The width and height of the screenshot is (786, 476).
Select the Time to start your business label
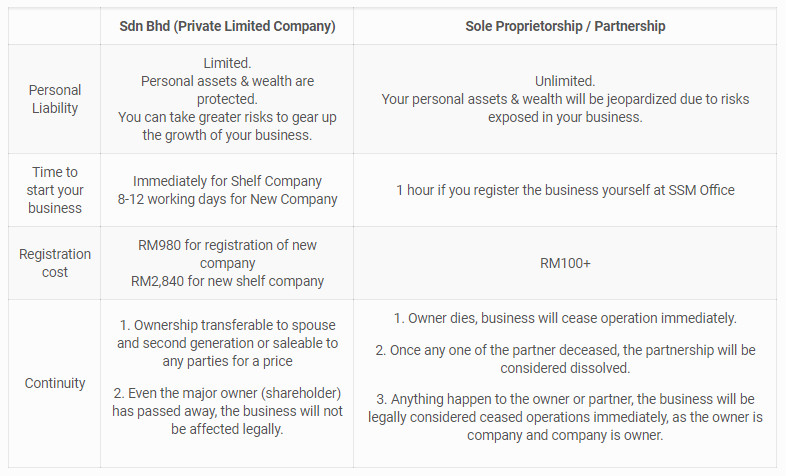[x=55, y=190]
